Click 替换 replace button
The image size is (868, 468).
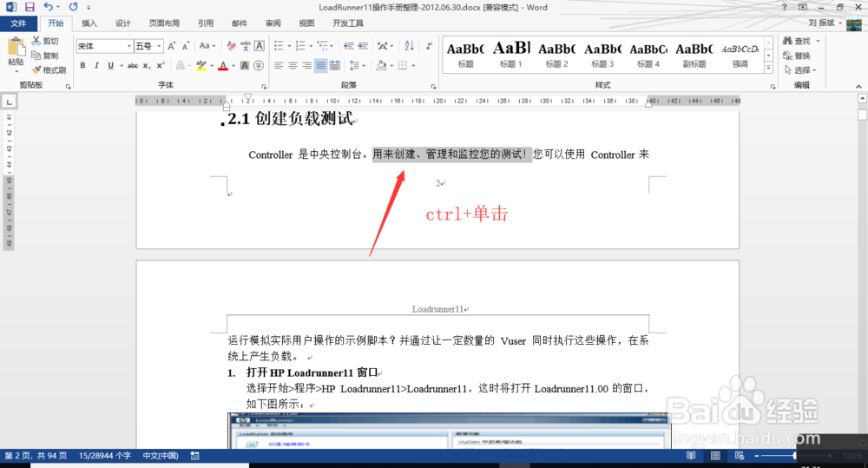coord(797,56)
